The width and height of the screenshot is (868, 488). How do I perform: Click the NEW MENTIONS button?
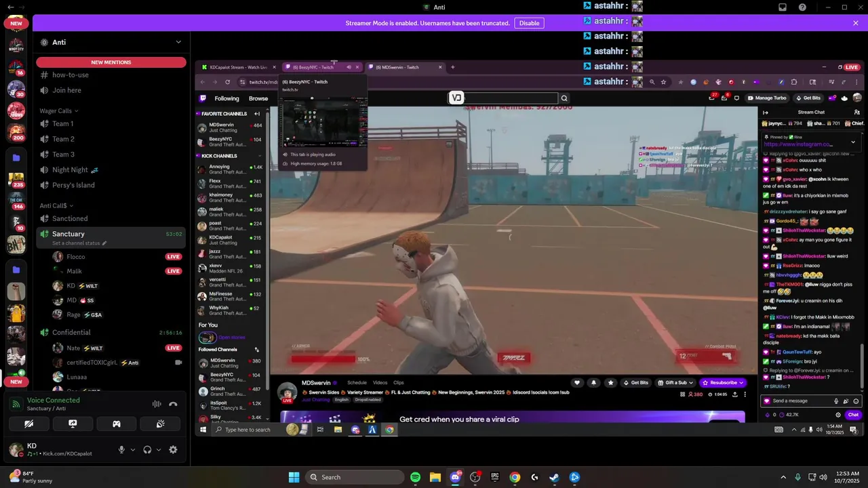pyautogui.click(x=111, y=62)
